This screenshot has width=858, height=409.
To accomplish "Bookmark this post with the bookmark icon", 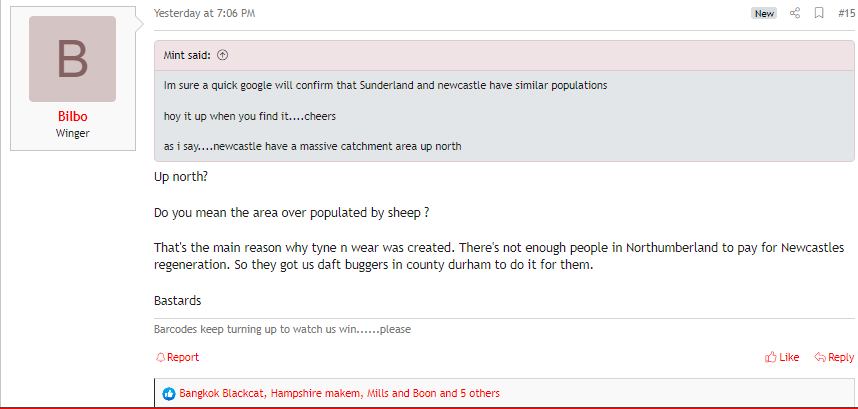I will tap(819, 13).
